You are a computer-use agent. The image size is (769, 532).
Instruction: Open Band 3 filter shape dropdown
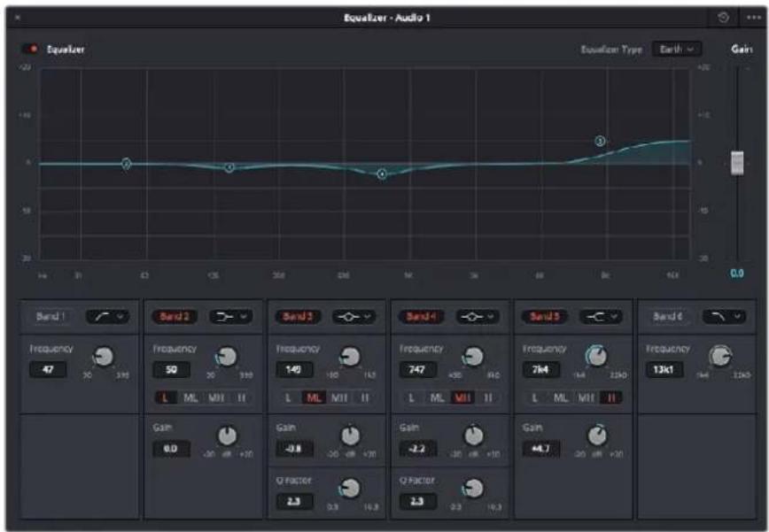(354, 317)
